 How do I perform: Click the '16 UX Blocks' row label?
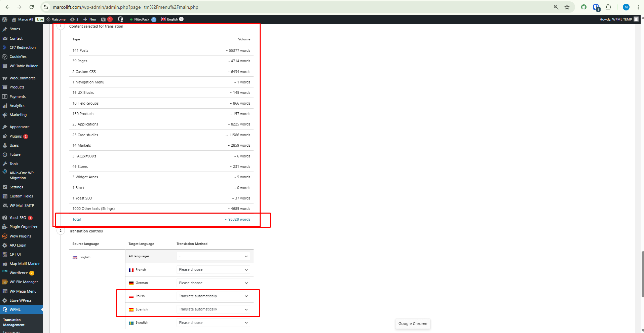pos(83,92)
